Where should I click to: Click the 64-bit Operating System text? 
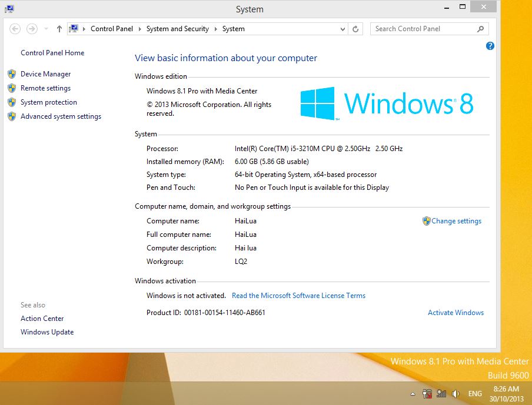point(305,175)
